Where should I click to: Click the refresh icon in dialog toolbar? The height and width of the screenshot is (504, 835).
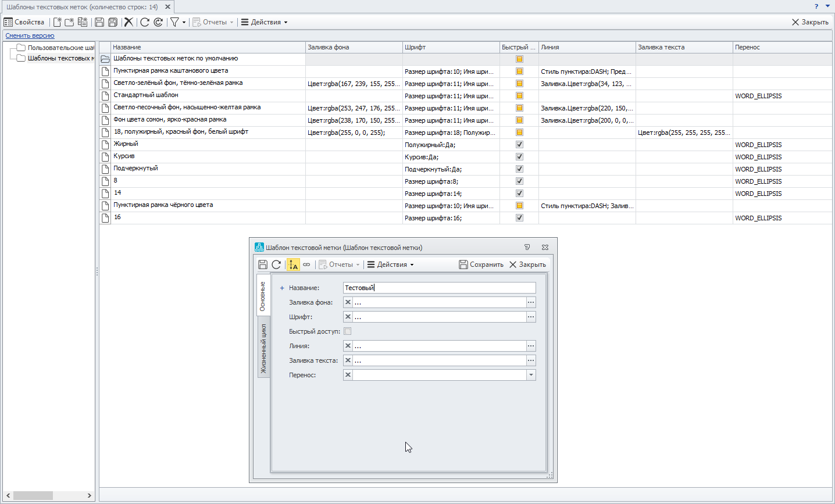point(276,264)
